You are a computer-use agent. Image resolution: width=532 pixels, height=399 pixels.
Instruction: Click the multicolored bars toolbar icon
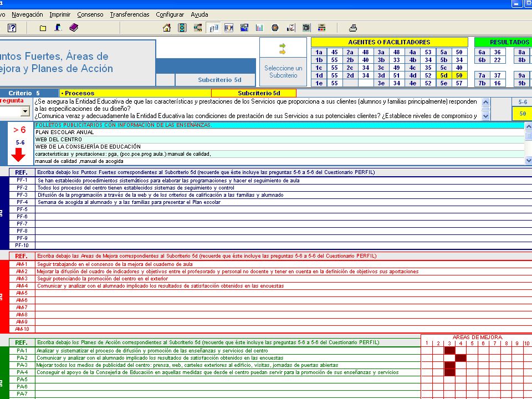(321, 28)
